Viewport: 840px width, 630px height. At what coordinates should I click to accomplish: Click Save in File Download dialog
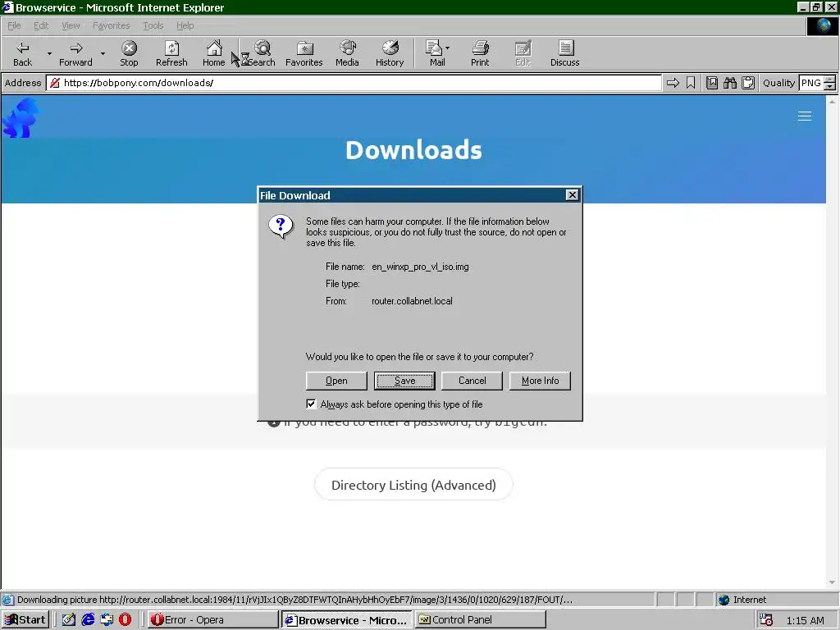pyautogui.click(x=404, y=381)
